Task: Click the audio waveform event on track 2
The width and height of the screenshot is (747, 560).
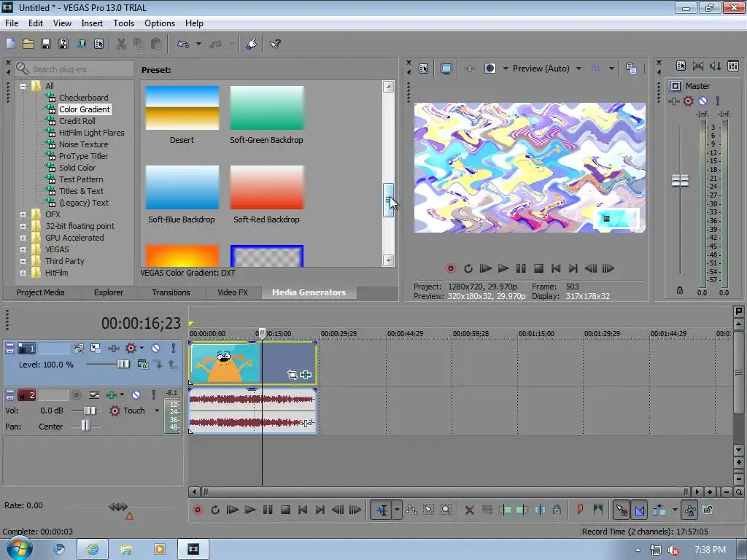Action: click(x=252, y=411)
